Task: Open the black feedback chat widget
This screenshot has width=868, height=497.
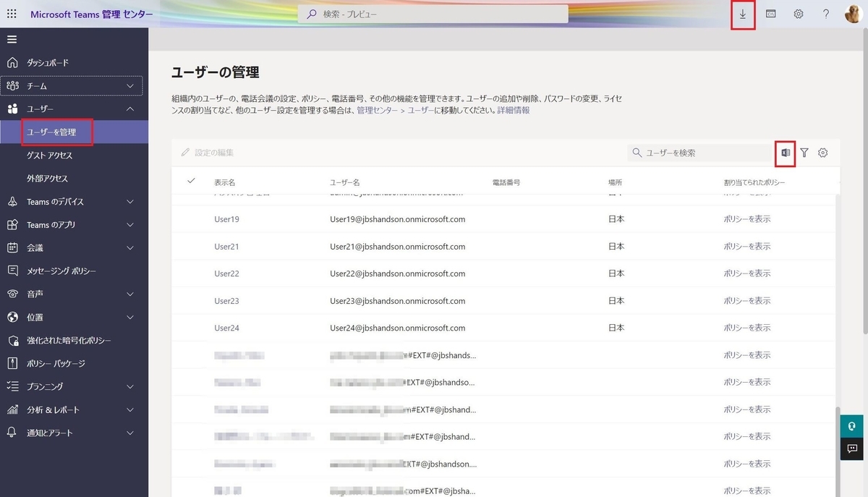Action: (852, 449)
